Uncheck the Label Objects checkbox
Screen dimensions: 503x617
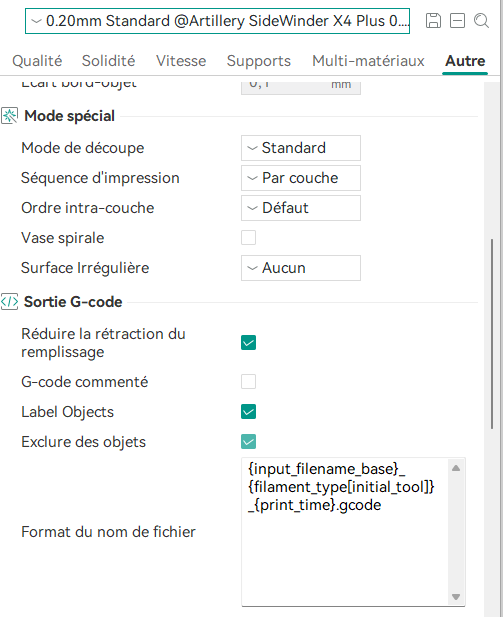click(x=248, y=412)
